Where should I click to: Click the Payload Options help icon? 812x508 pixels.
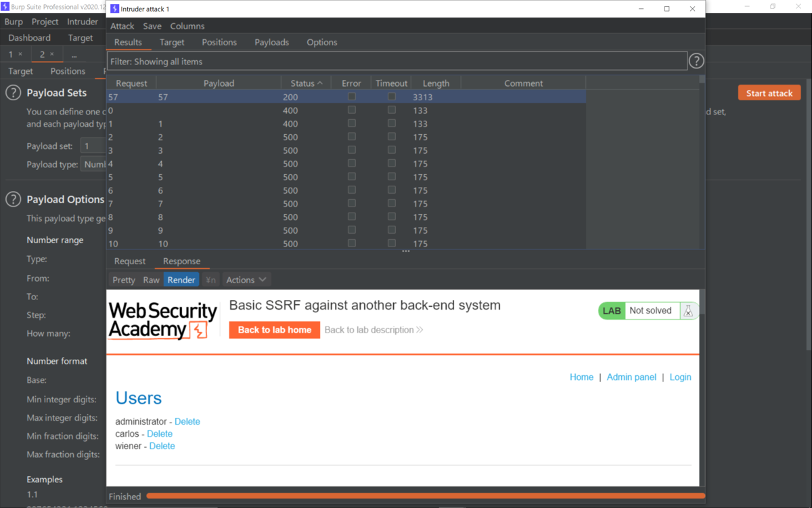click(13, 199)
